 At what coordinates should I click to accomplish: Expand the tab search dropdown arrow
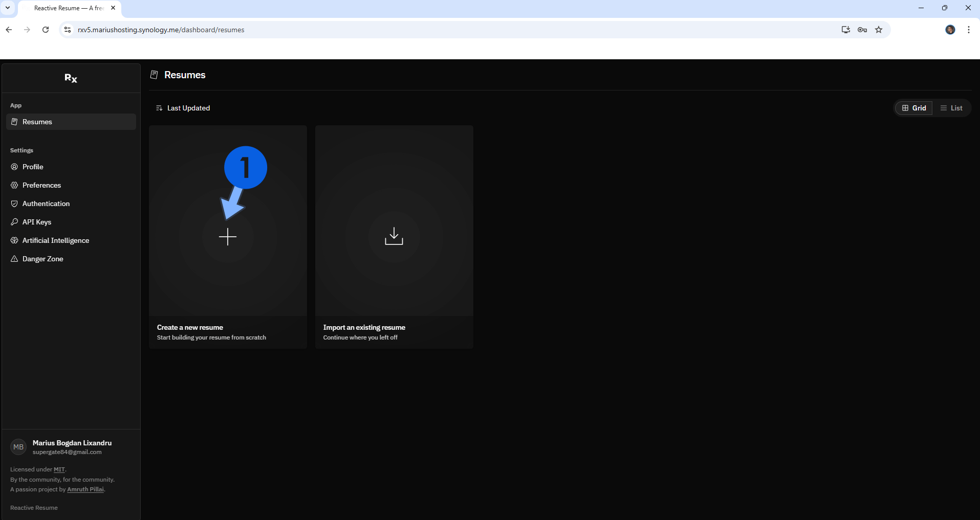point(8,8)
